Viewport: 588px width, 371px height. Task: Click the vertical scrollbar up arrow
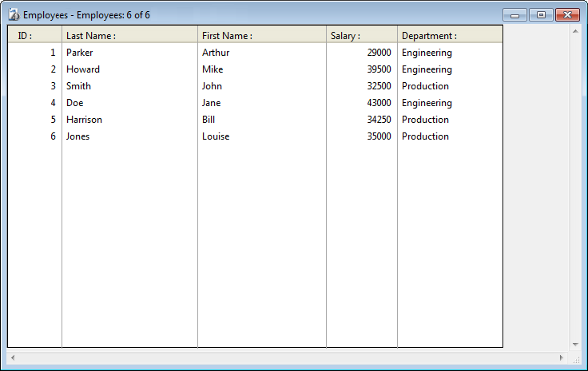(574, 32)
